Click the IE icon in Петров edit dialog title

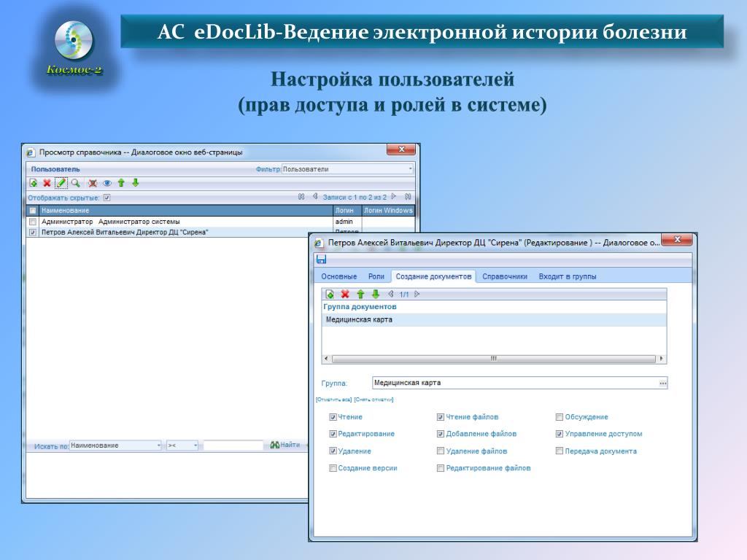coord(319,243)
